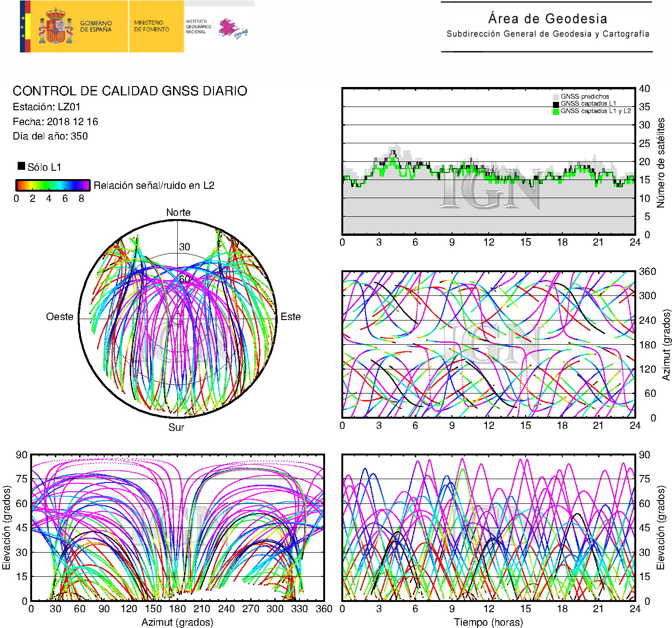Click the Spanish coat of arms emblem

click(x=55, y=27)
